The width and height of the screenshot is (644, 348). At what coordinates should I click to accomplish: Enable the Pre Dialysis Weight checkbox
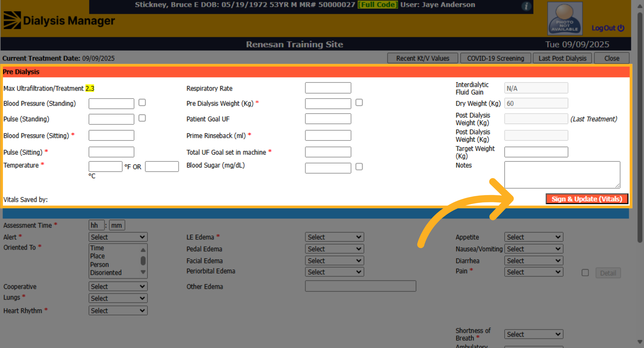click(x=359, y=102)
